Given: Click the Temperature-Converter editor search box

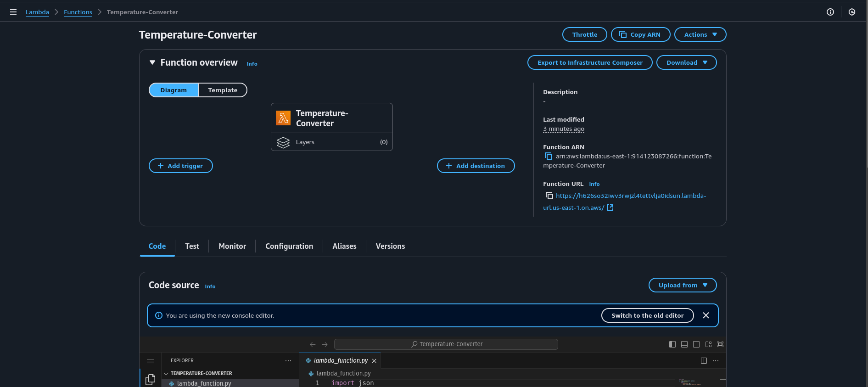Looking at the screenshot, I should click(446, 344).
